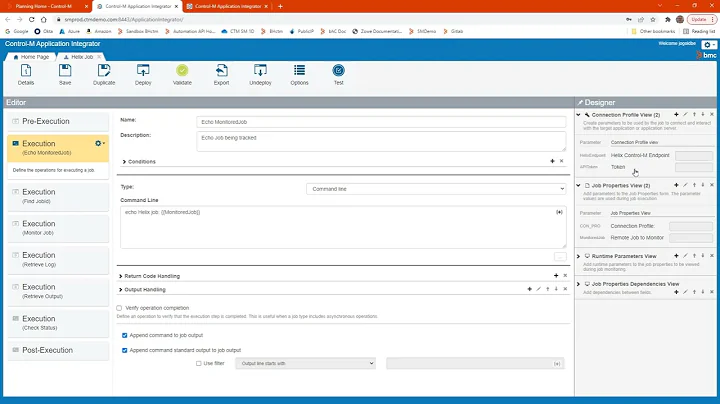Image resolution: width=720 pixels, height=404 pixels.
Task: Select the Execution Check Status step
Action: tap(58, 323)
